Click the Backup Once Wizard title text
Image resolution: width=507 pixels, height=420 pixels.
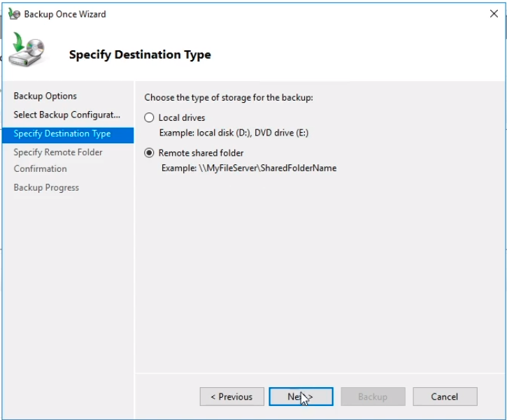tap(65, 14)
